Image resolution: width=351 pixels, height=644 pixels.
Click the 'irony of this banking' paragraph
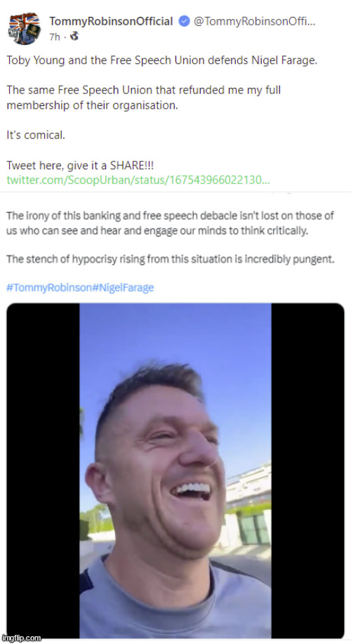[170, 223]
